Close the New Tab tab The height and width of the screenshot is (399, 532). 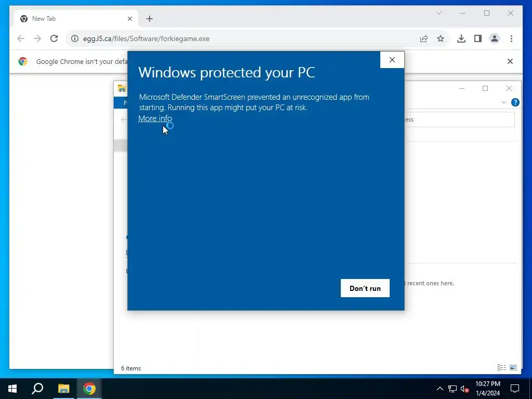[129, 19]
